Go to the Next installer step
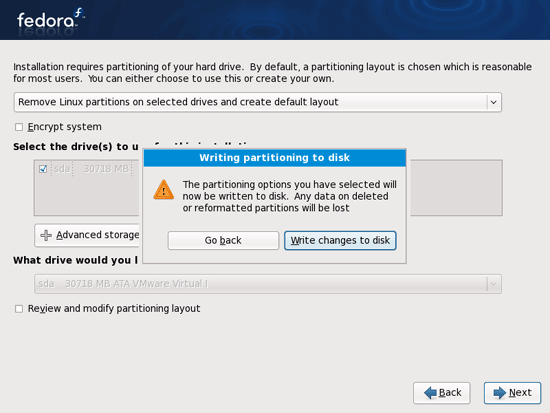The width and height of the screenshot is (550, 413). tap(512, 393)
